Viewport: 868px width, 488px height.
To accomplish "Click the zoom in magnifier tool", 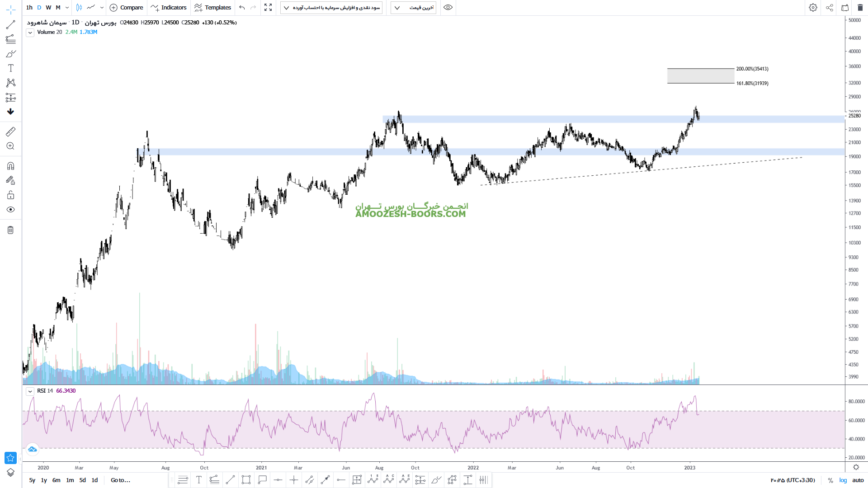I will (x=10, y=146).
